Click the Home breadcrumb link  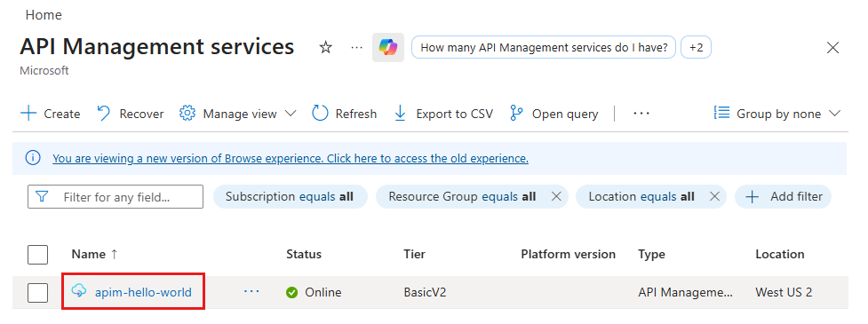pyautogui.click(x=44, y=15)
